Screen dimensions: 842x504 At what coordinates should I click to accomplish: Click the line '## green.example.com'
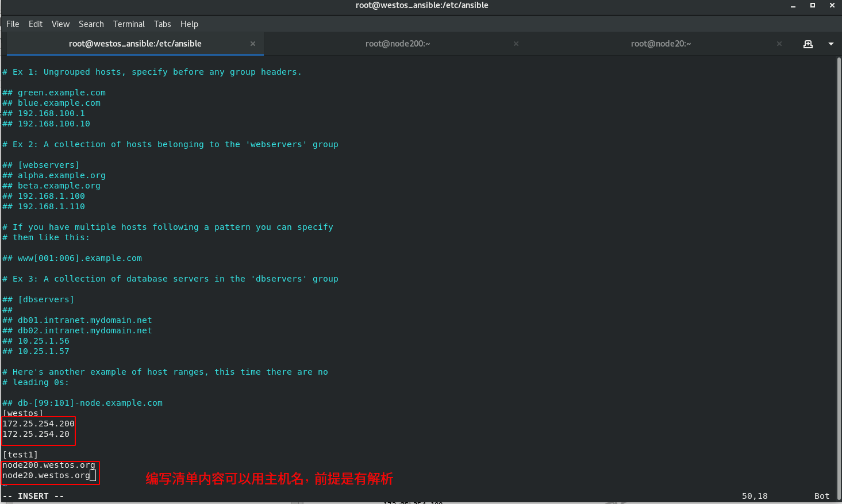[x=54, y=93]
